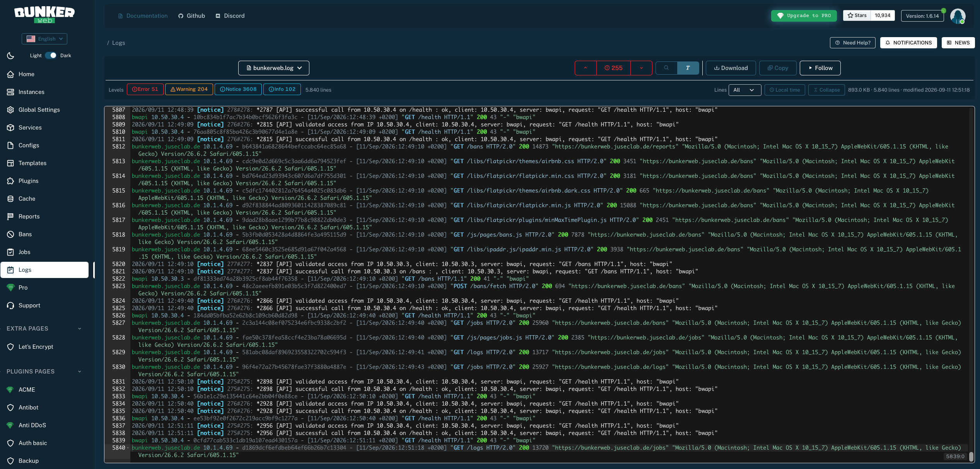Click the moon theme icon
Screen dimensions: 980x469
tap(10, 56)
